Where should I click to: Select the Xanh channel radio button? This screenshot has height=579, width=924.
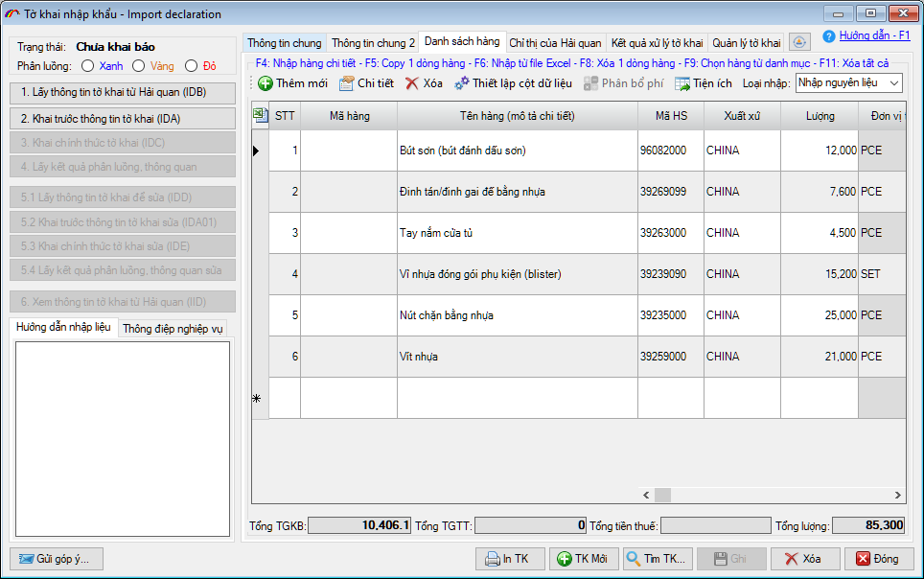pos(88,66)
